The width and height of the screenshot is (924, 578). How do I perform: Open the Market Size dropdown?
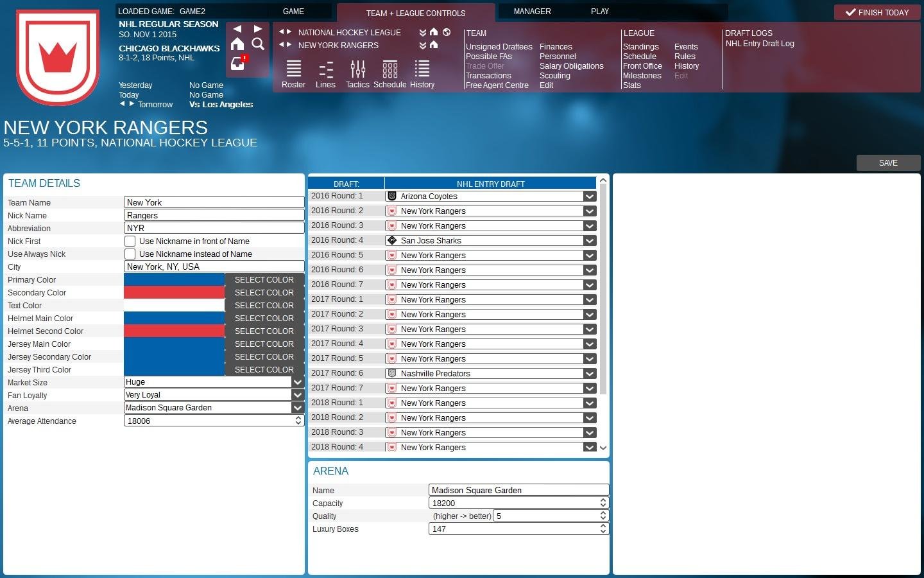tap(297, 381)
